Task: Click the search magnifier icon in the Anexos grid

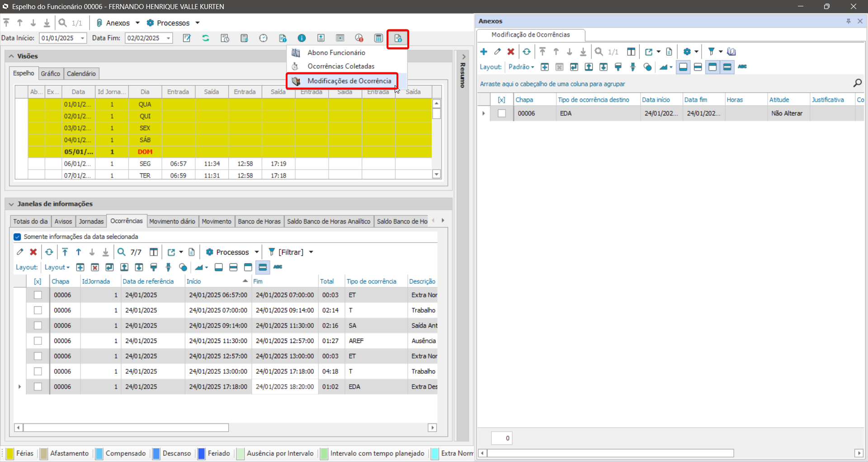Action: point(857,83)
